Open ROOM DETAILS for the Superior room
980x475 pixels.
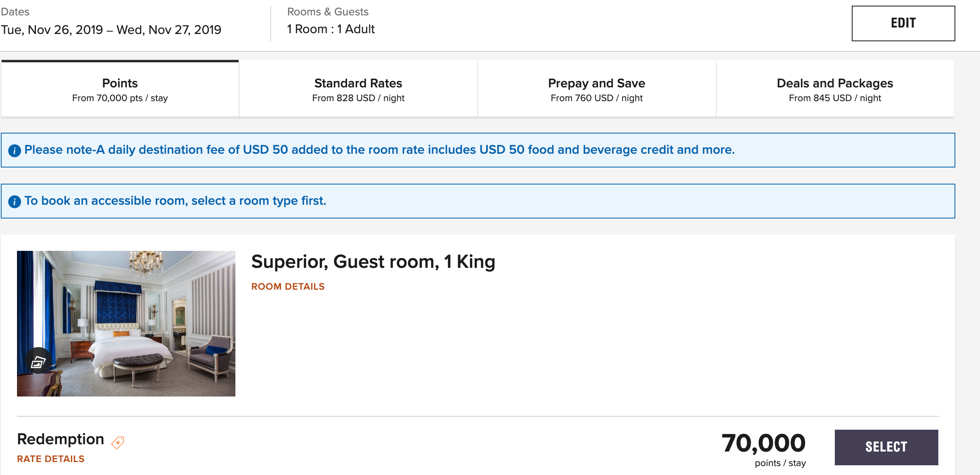(288, 286)
